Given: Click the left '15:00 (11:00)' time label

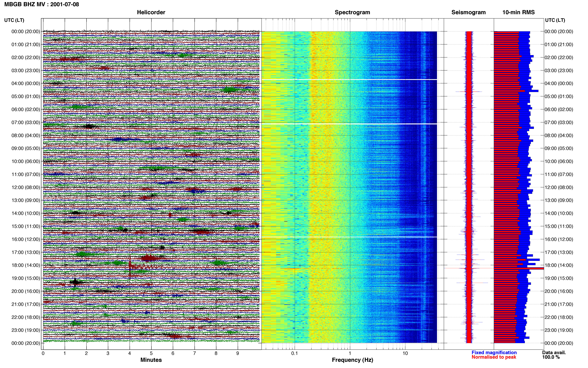Looking at the screenshot, I should point(26,226).
